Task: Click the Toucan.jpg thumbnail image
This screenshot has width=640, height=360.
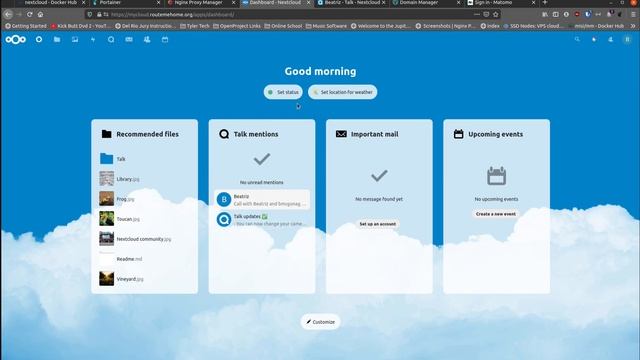Action: pyautogui.click(x=107, y=219)
